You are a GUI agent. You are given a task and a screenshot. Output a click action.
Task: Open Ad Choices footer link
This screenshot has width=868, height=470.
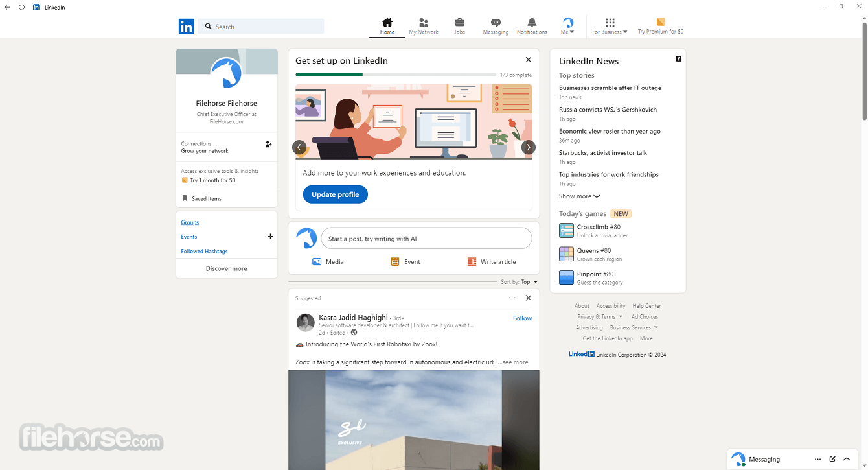645,317
